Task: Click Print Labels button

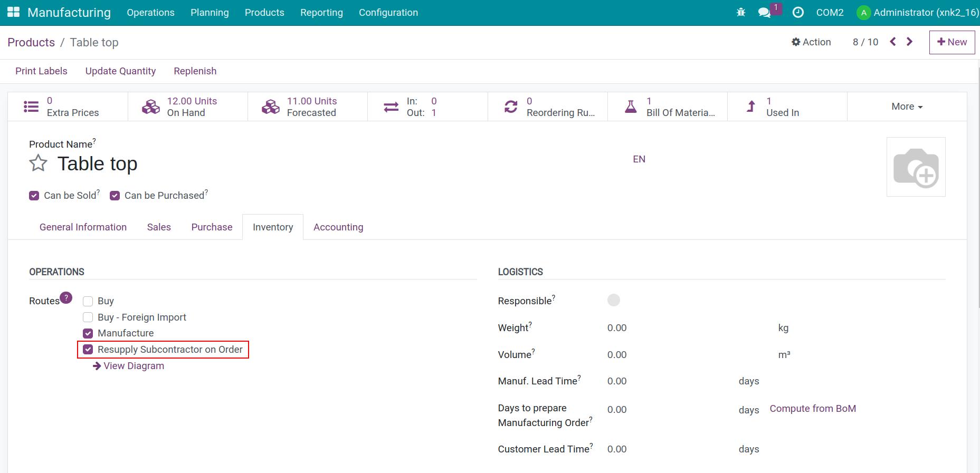Action: [41, 71]
